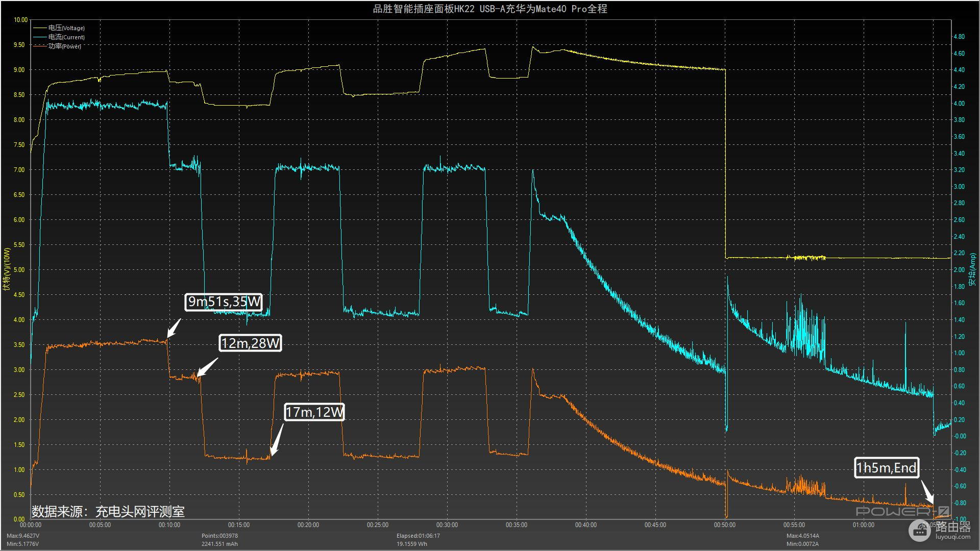Click the 00:30:00 time axis label
Image resolution: width=980 pixels, height=551 pixels.
pyautogui.click(x=447, y=525)
